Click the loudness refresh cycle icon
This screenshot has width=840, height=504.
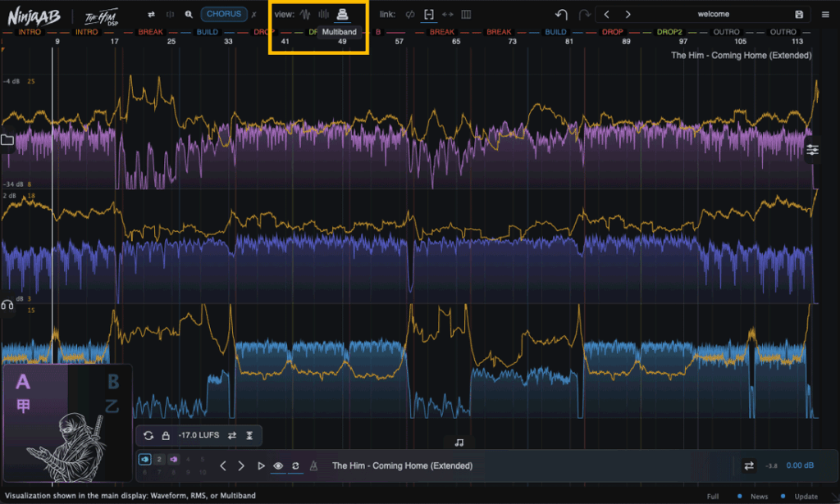tap(148, 435)
